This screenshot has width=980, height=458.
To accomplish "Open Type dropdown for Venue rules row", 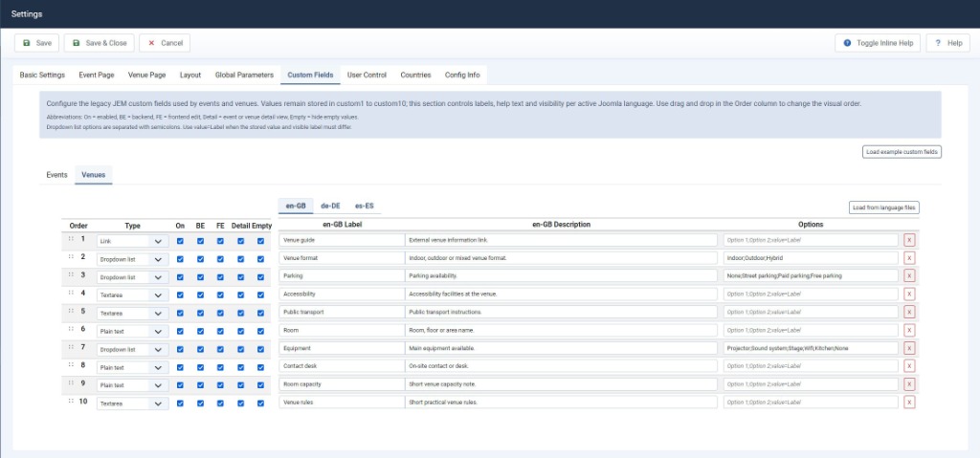I will tap(132, 403).
